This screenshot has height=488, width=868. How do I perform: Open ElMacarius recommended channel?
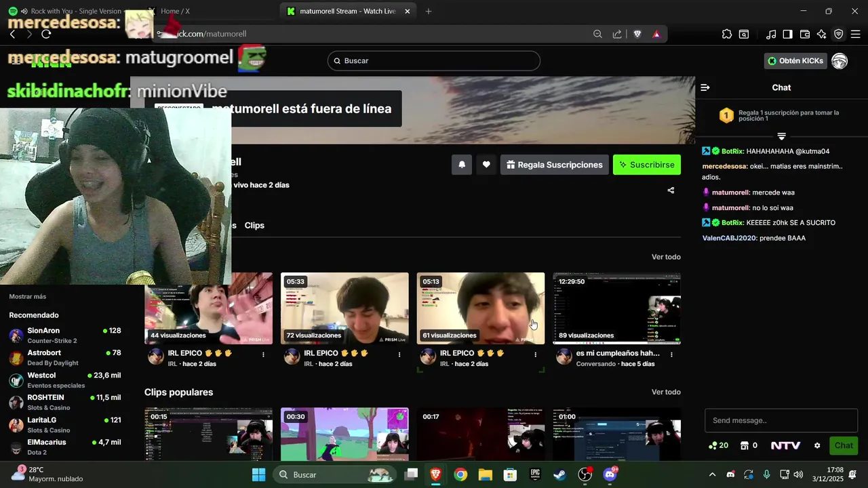tap(65, 447)
